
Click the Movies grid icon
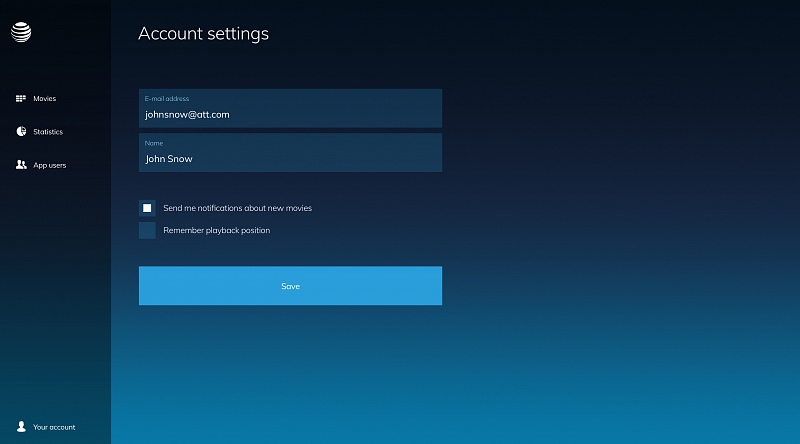(x=21, y=99)
